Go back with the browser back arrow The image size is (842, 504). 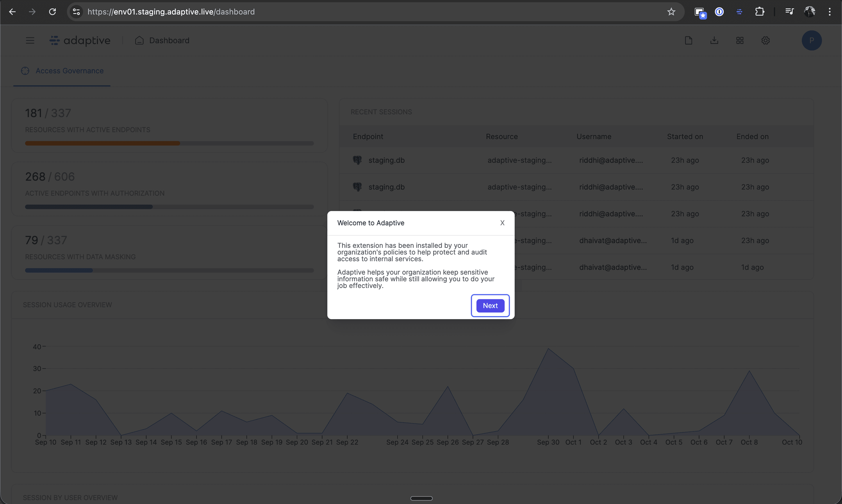tap(12, 12)
